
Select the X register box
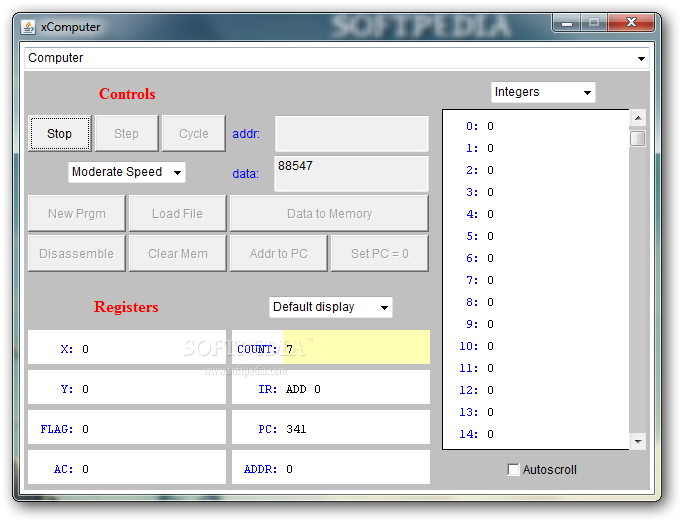click(127, 347)
